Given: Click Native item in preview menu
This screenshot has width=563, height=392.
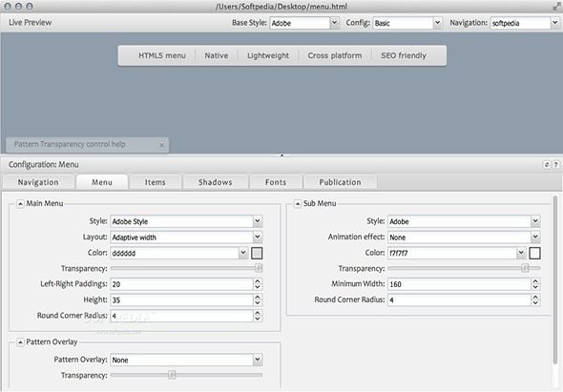Looking at the screenshot, I should coord(217,55).
